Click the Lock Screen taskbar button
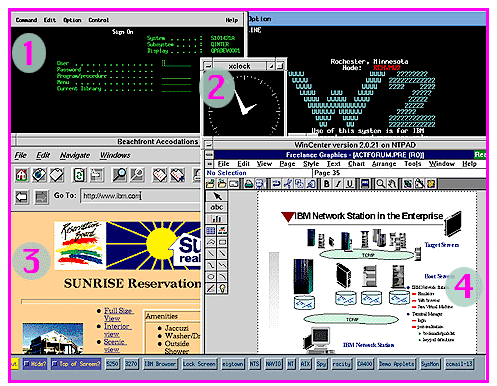The height and width of the screenshot is (386, 497). point(199,364)
